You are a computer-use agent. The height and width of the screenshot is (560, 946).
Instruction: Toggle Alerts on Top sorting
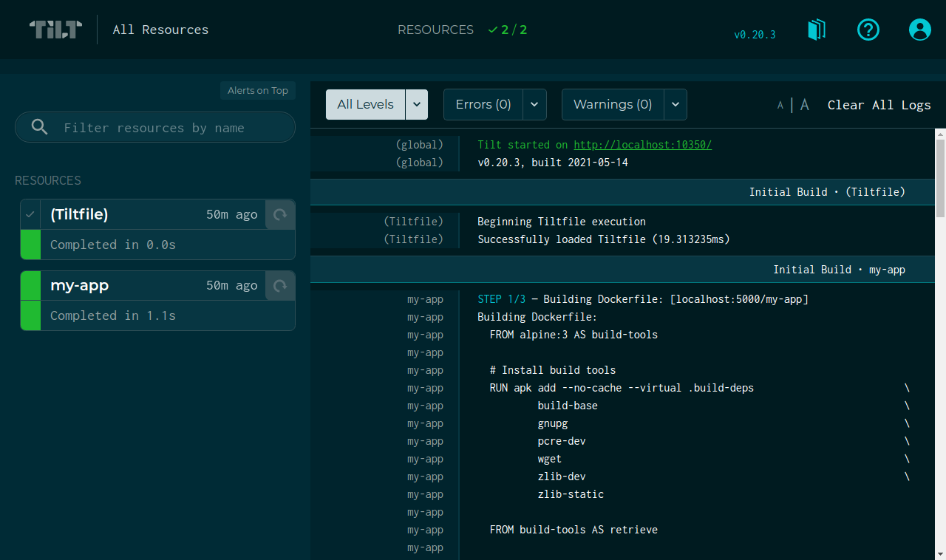(x=257, y=90)
